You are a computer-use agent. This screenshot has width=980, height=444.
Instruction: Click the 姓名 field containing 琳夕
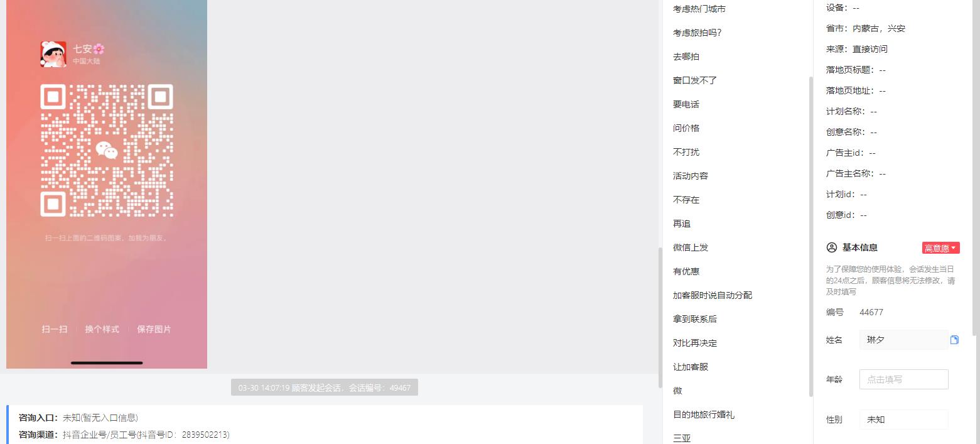[903, 340]
